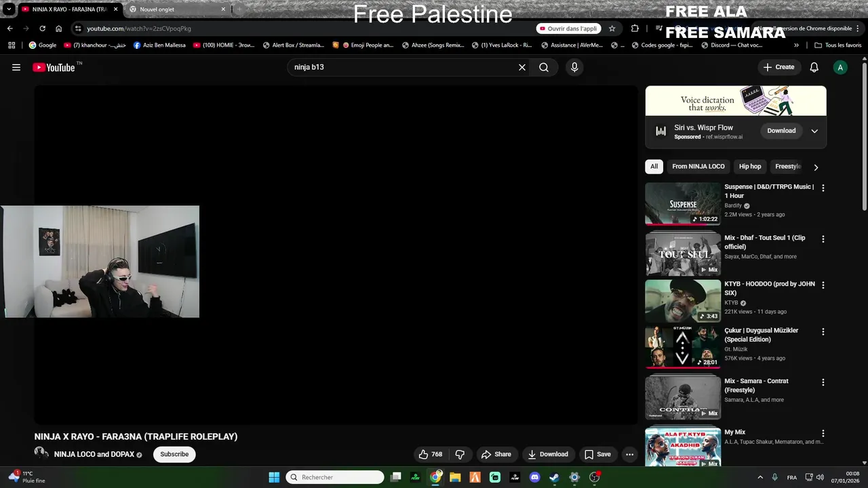Open YouTube notifications bell

pos(814,67)
